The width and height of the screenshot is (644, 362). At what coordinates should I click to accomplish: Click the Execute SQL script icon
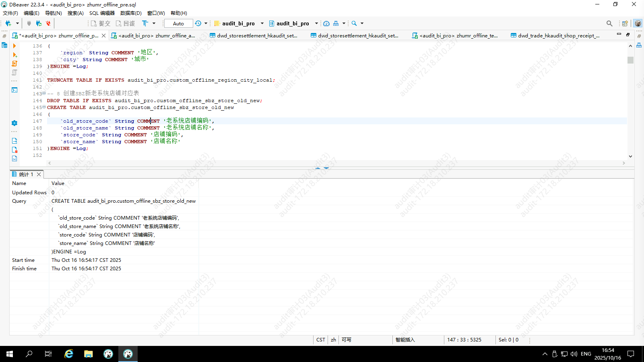click(x=14, y=64)
